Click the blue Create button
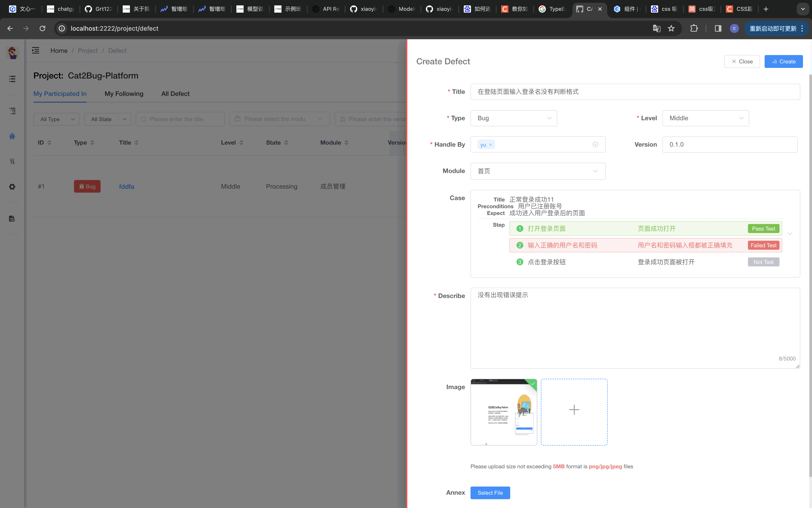Viewport: 812px width, 508px height. [x=783, y=62]
